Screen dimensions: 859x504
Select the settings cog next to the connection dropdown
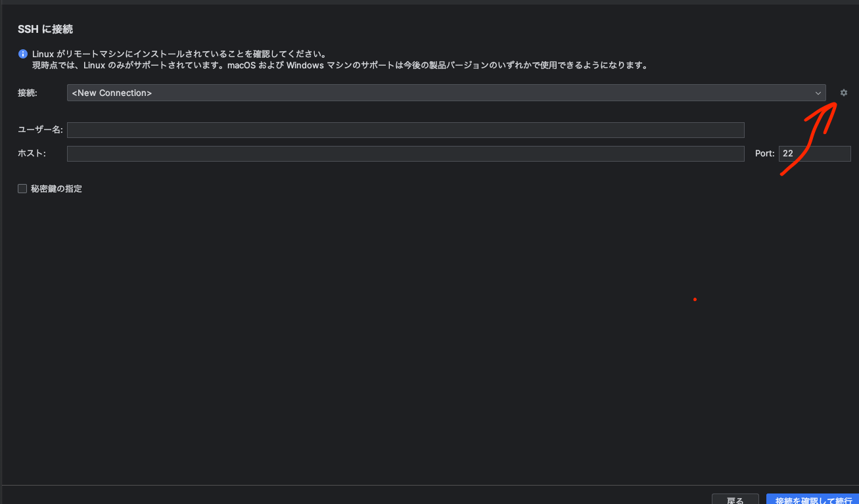point(844,93)
